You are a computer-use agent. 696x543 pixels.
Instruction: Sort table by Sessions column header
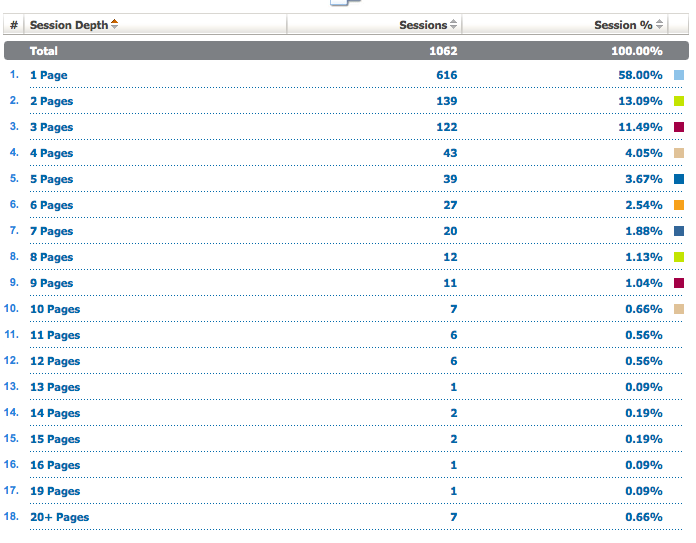(422, 25)
